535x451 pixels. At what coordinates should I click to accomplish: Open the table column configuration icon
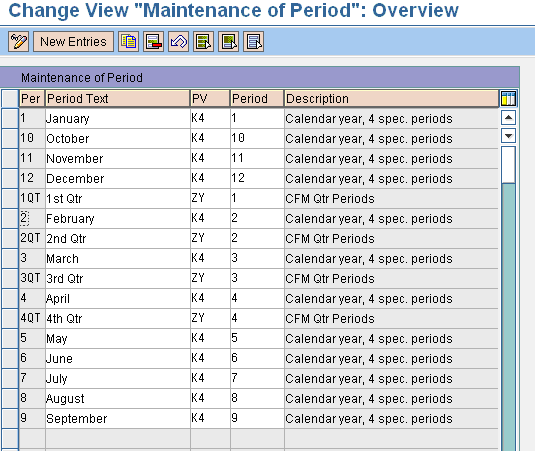coord(508,99)
